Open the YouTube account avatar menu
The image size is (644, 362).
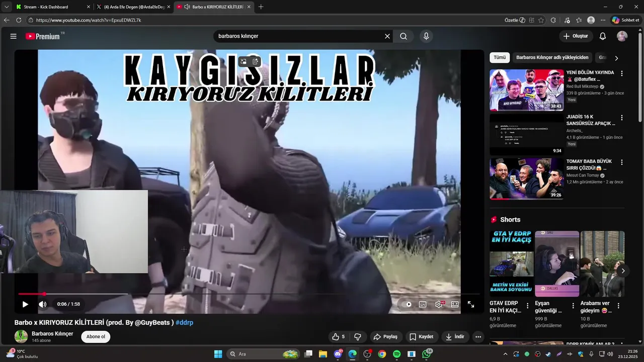point(622,36)
